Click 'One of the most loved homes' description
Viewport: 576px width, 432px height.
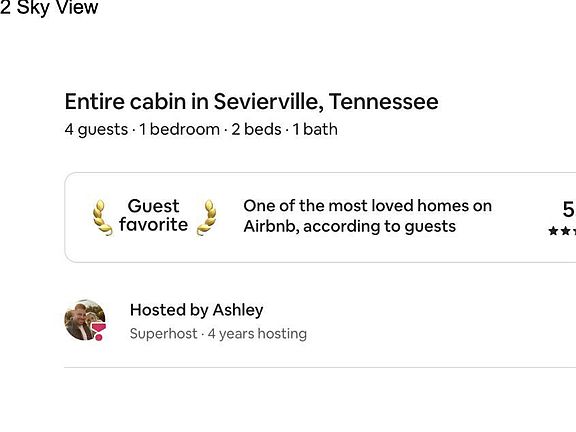tap(367, 216)
